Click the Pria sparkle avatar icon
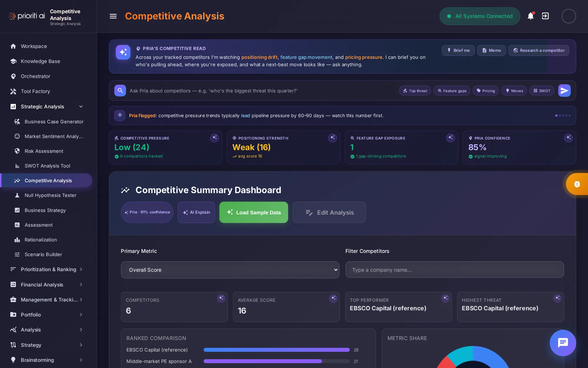 pyautogui.click(x=123, y=52)
